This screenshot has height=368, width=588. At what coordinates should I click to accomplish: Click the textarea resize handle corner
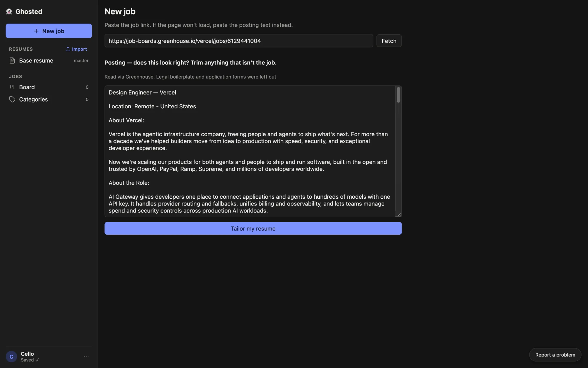(x=399, y=214)
